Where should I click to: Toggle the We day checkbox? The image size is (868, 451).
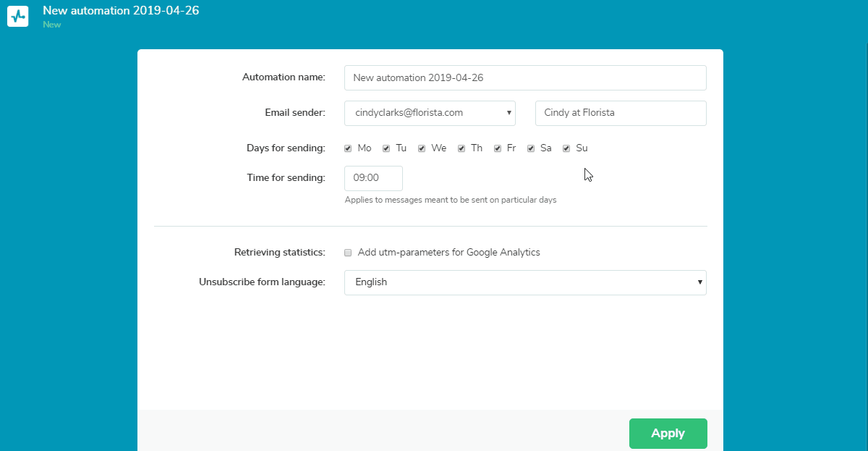[x=422, y=148]
